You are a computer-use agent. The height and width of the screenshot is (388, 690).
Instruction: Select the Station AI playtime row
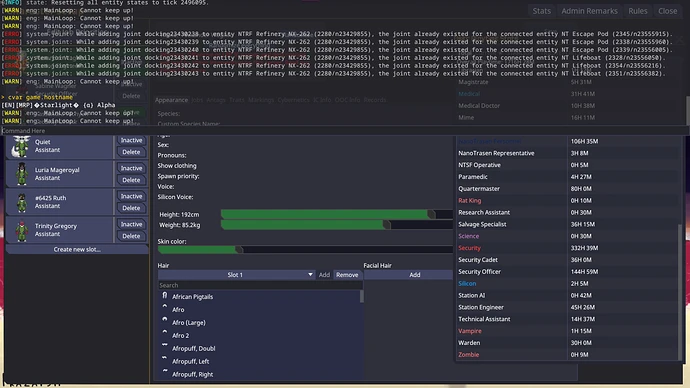point(568,296)
